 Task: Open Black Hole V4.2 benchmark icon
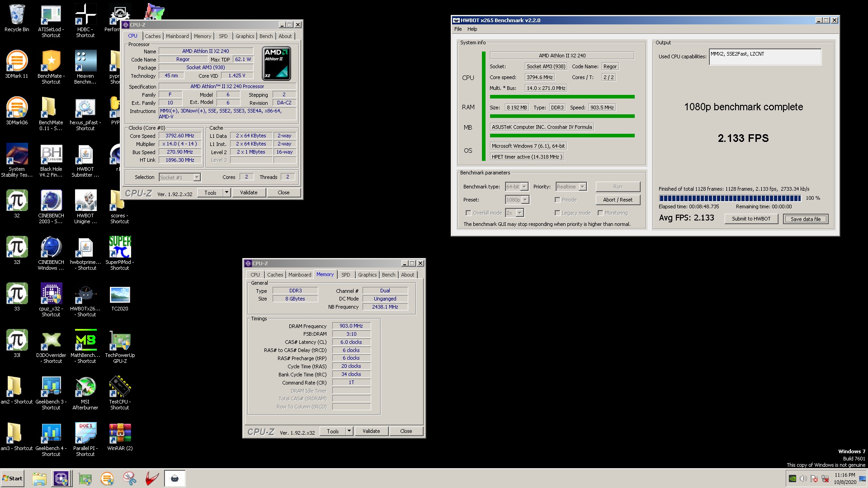51,160
